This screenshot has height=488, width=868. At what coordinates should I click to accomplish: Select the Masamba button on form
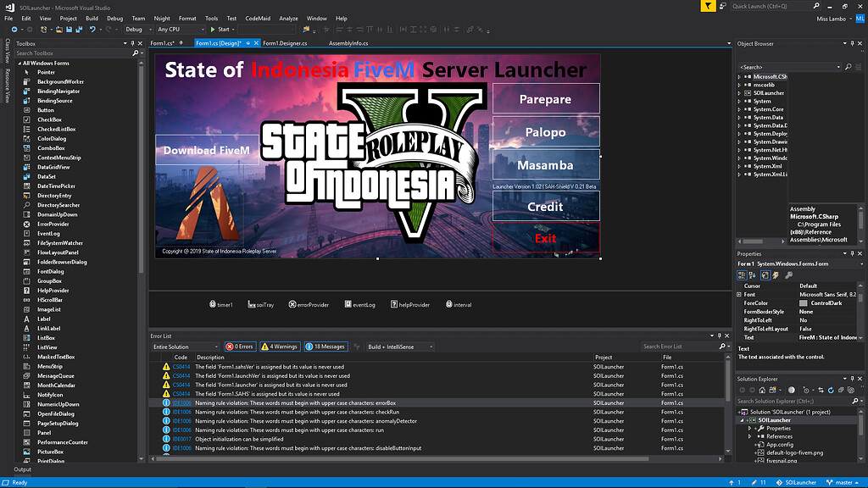546,165
